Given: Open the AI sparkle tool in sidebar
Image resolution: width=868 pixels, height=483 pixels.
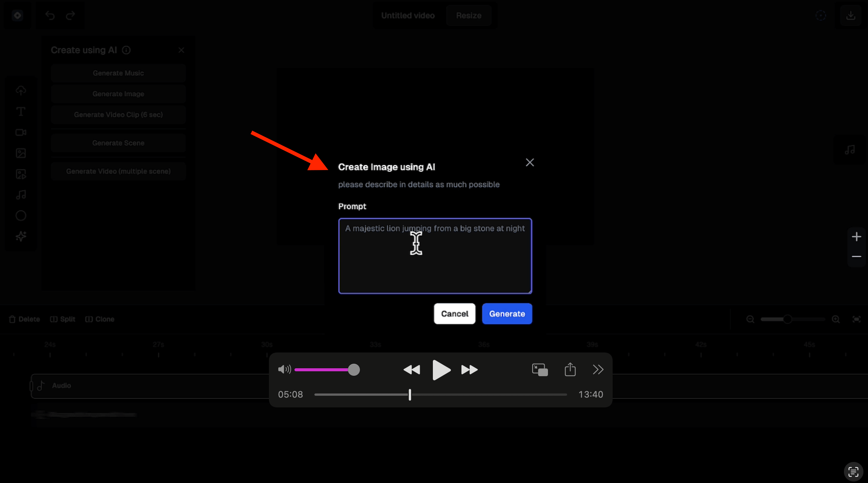Looking at the screenshot, I should [x=21, y=236].
